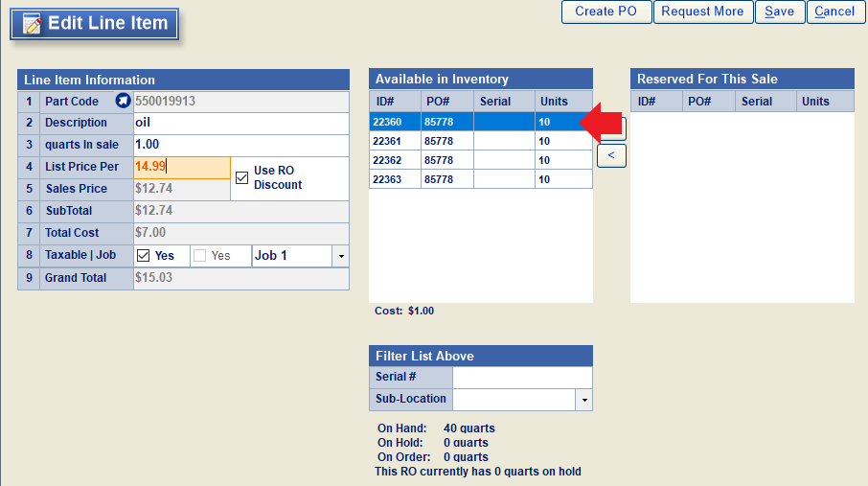This screenshot has height=486, width=868.
Task: Click the Part Code lookup icon
Action: pyautogui.click(x=122, y=101)
